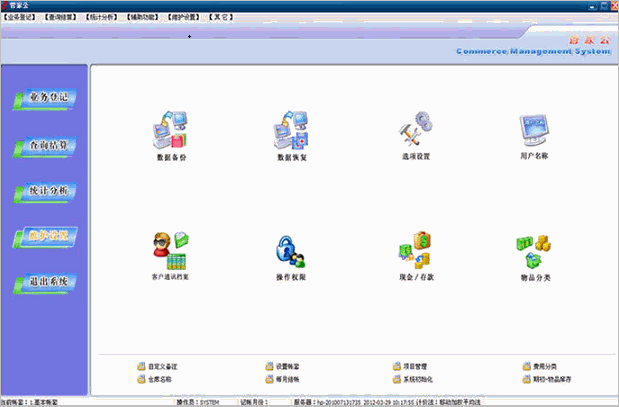
Task: Open the 期初-物品库存 link
Action: pos(547,379)
